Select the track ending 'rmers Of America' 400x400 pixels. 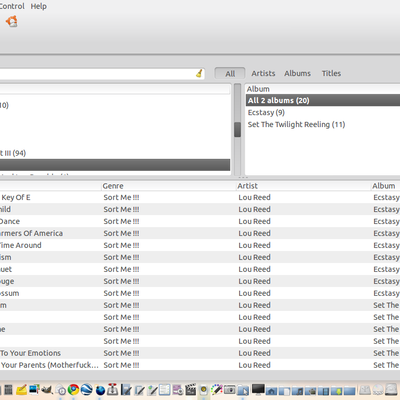pos(31,234)
